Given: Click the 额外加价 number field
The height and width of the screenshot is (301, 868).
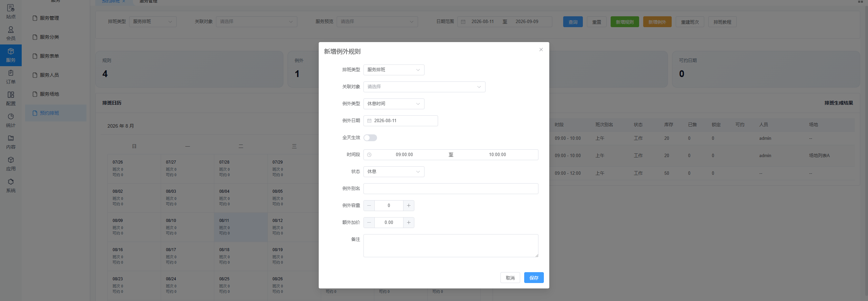Looking at the screenshot, I should point(389,223).
